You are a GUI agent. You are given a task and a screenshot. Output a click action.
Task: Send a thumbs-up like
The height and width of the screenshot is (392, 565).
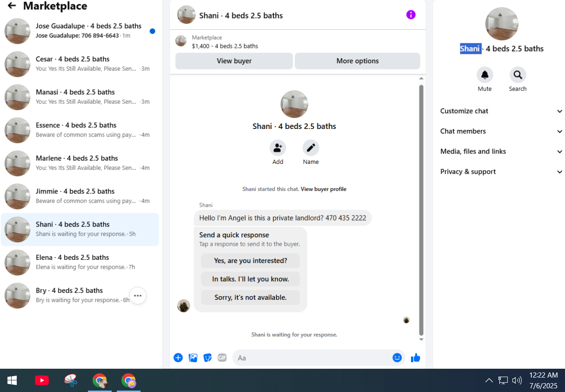[416, 358]
